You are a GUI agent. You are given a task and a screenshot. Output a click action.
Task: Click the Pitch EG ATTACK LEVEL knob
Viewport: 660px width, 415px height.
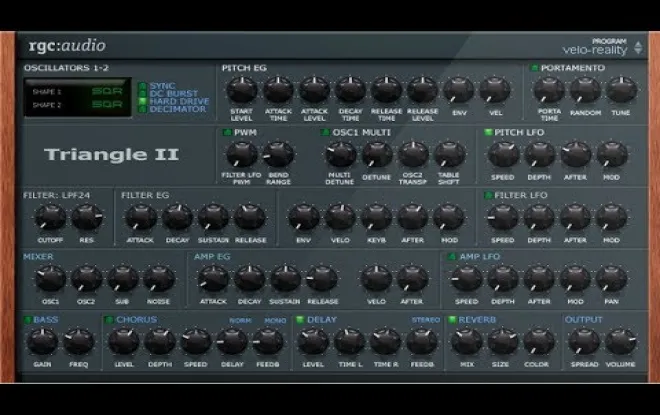pos(314,90)
